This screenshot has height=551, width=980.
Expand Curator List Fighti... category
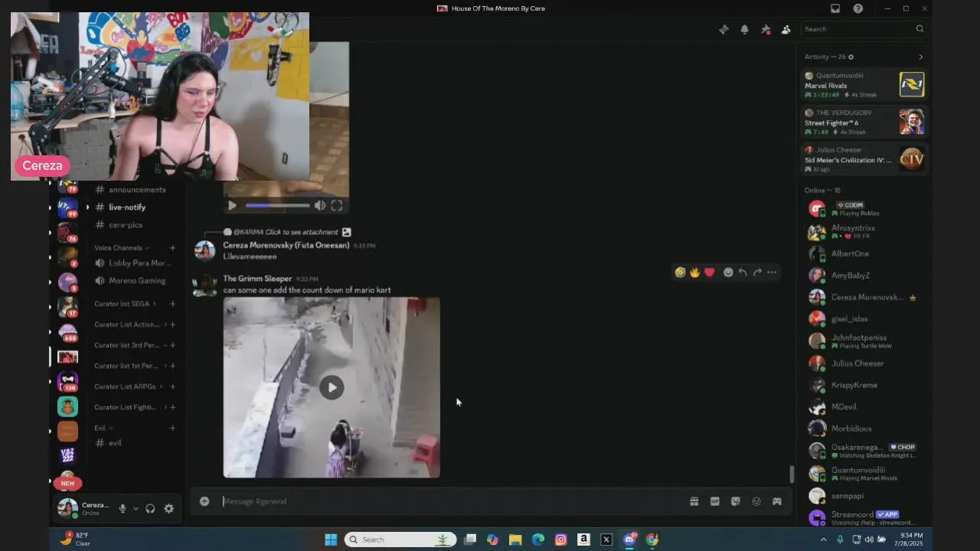click(129, 407)
